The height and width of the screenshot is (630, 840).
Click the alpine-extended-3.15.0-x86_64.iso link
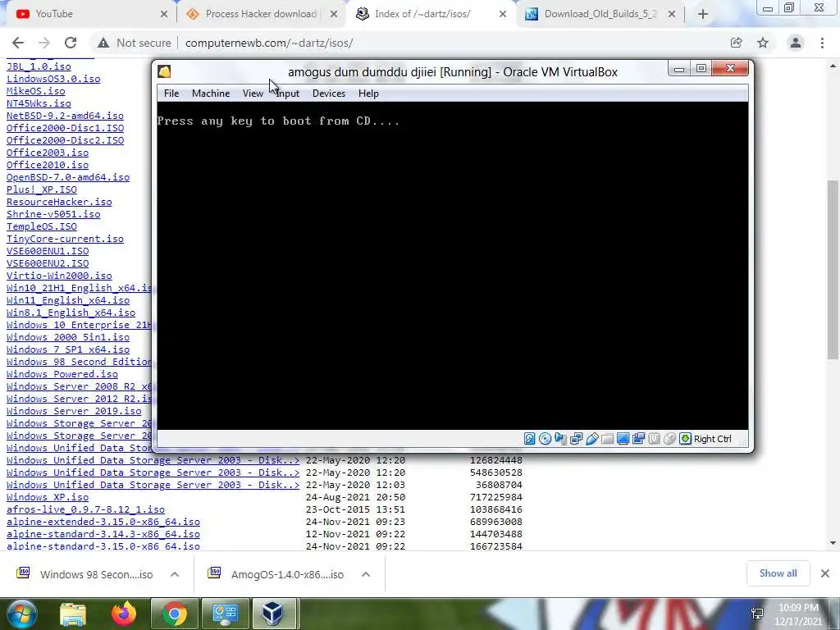(x=103, y=522)
